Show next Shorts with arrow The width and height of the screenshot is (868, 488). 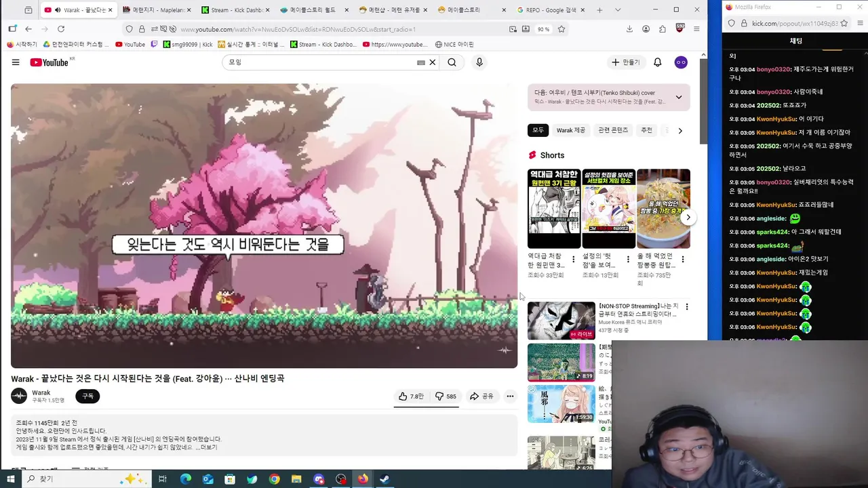pos(688,218)
